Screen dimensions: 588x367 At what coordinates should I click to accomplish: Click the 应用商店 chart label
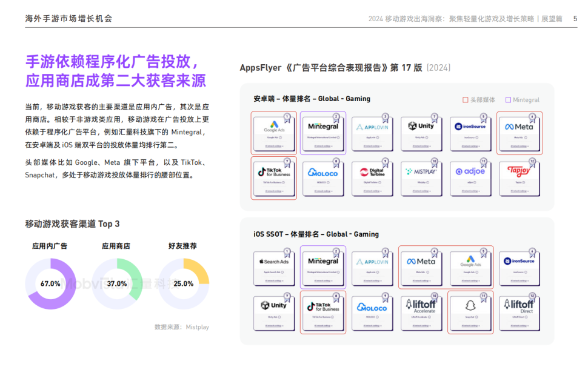click(116, 246)
